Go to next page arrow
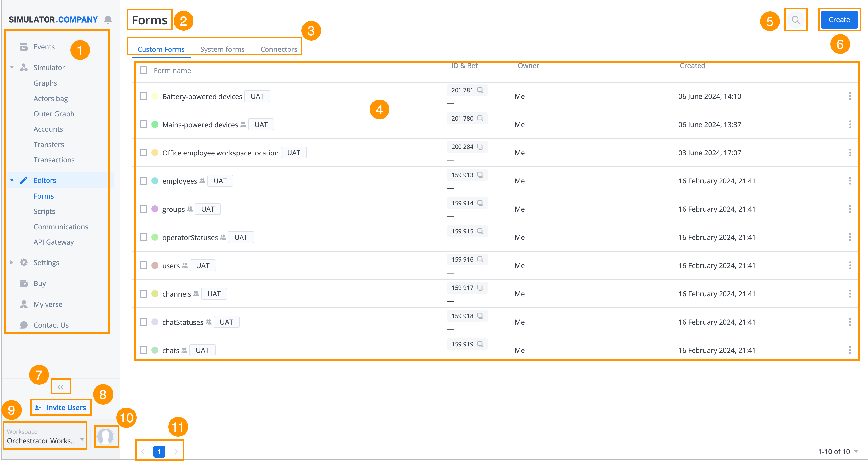 click(175, 452)
